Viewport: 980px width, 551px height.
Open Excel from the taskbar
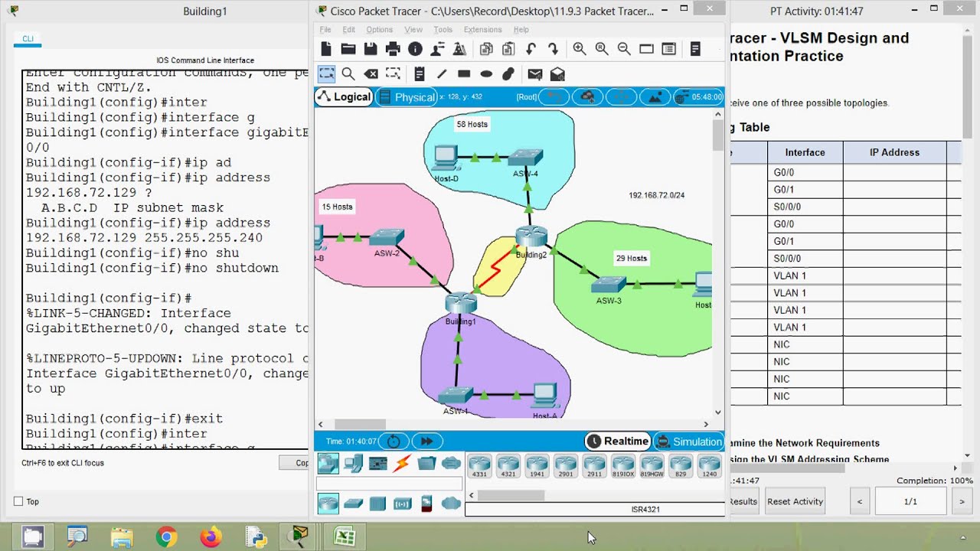tap(345, 537)
